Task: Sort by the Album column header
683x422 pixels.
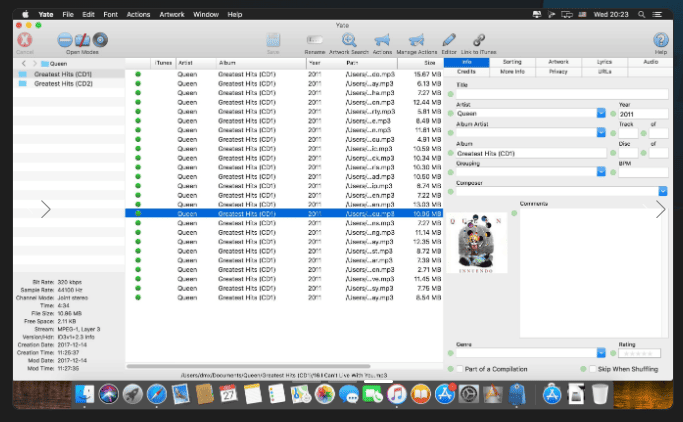Action: pyautogui.click(x=261, y=63)
